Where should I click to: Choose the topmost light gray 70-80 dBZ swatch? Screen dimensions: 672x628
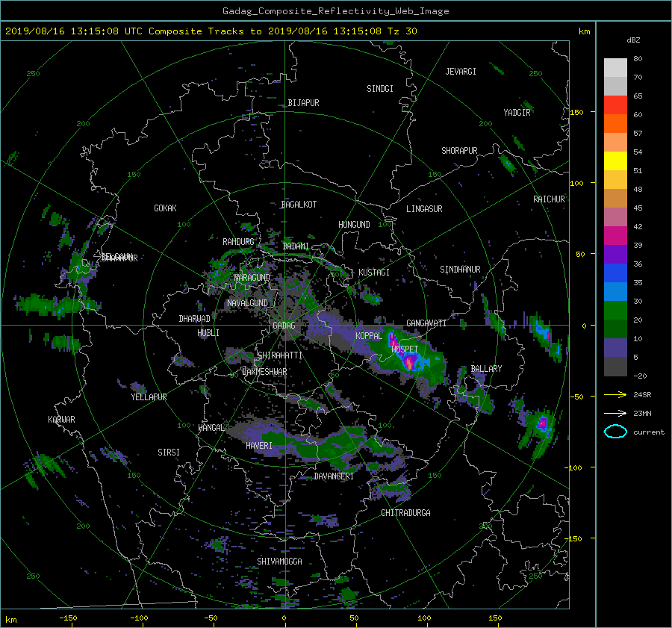[x=615, y=68]
